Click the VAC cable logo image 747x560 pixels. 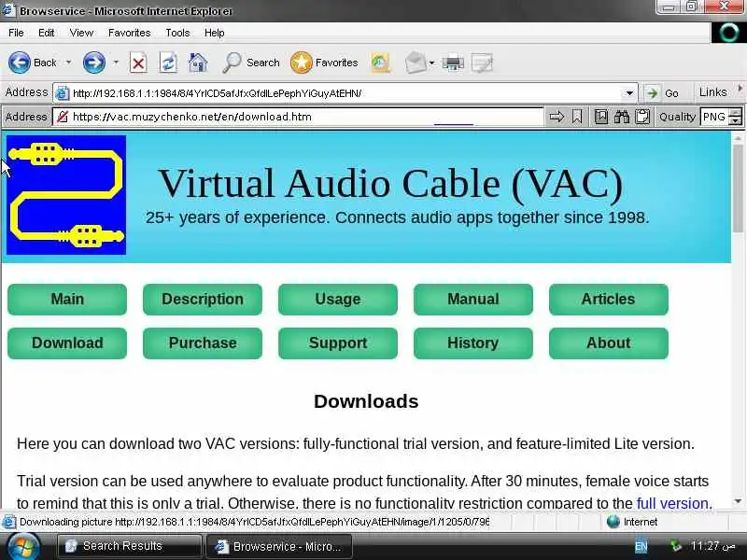click(66, 195)
